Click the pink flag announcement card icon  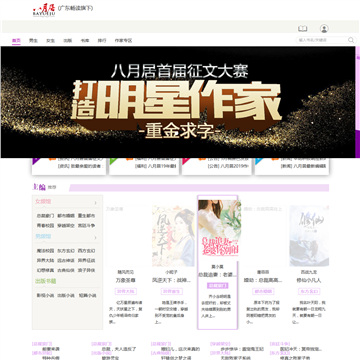[186, 161]
